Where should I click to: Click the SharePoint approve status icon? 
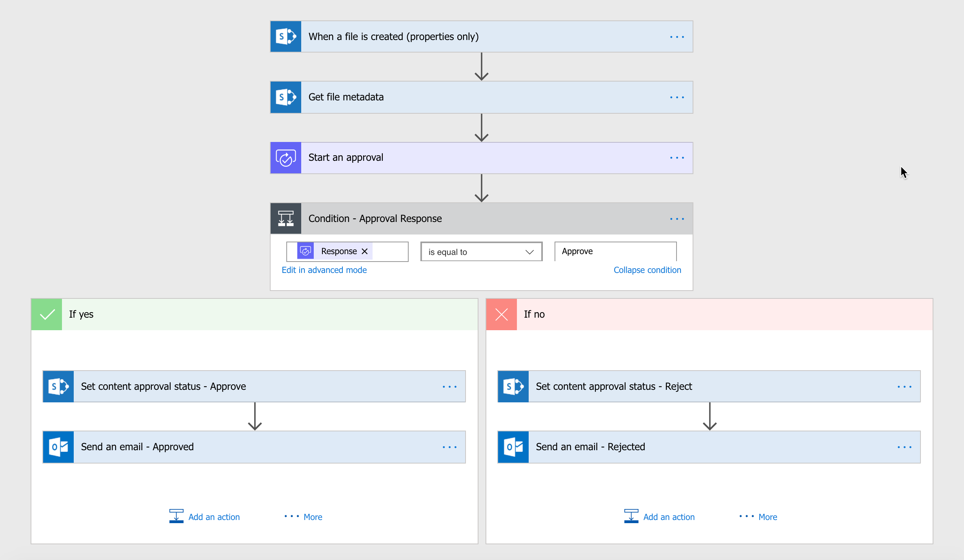pyautogui.click(x=59, y=385)
